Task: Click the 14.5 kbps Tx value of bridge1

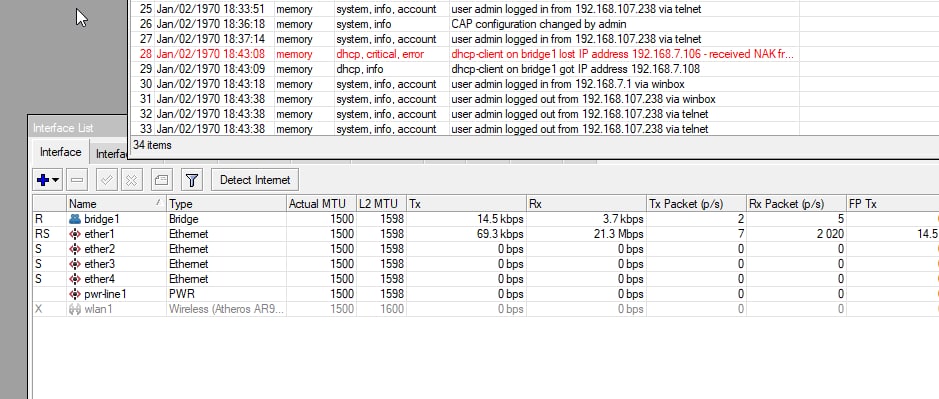Action: click(500, 219)
